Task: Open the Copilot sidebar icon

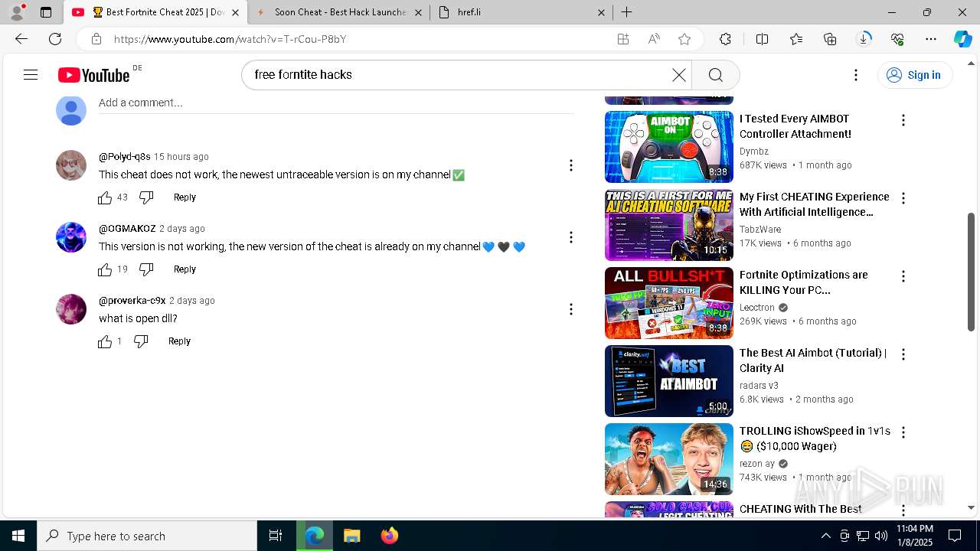Action: (x=962, y=39)
